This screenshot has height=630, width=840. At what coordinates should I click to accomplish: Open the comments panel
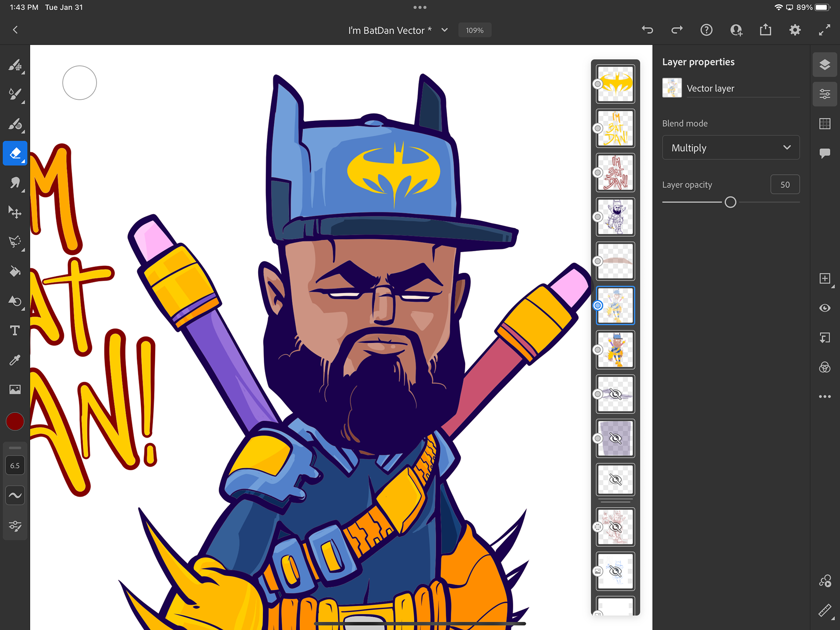(825, 153)
